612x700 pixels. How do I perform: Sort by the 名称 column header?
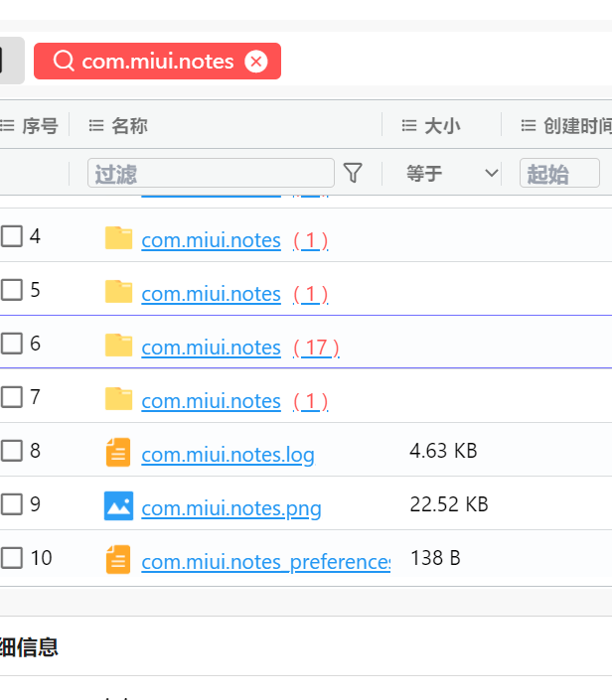point(129,125)
